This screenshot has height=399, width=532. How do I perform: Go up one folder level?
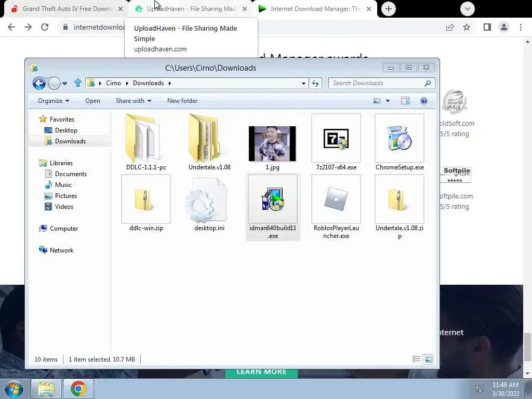coord(78,83)
